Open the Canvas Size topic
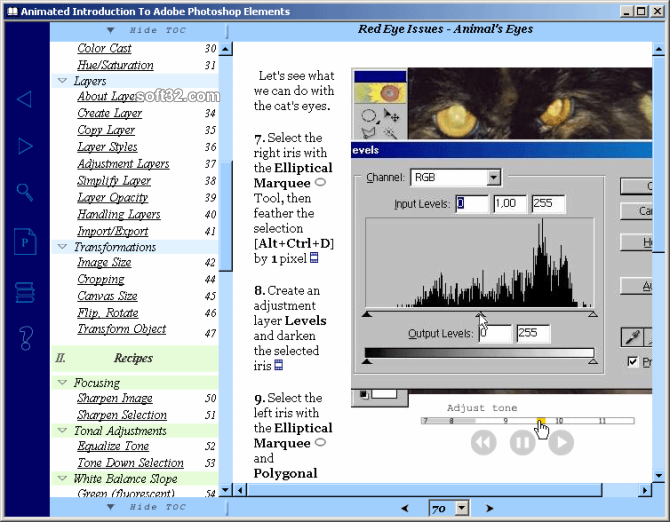The image size is (670, 522). pos(108,296)
